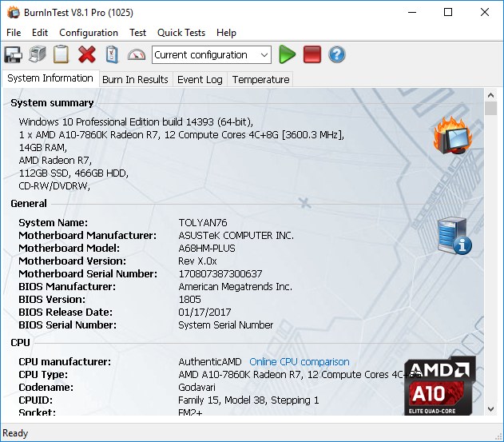504x442 pixels.
Task: Click the save results floppy disk icon
Action: (13, 54)
